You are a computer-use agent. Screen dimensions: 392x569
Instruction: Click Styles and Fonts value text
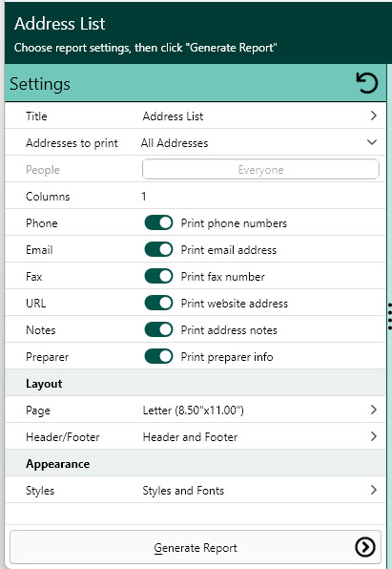coord(183,491)
